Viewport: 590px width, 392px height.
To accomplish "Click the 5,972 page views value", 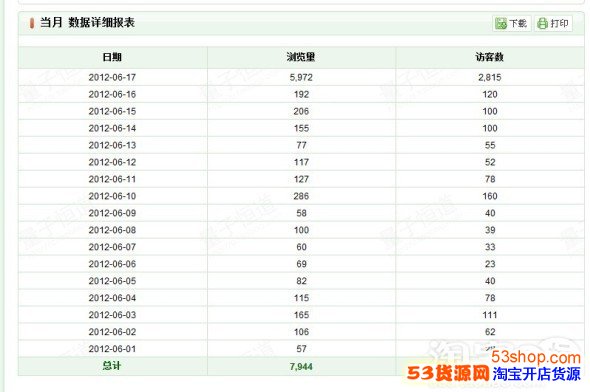I will point(301,77).
